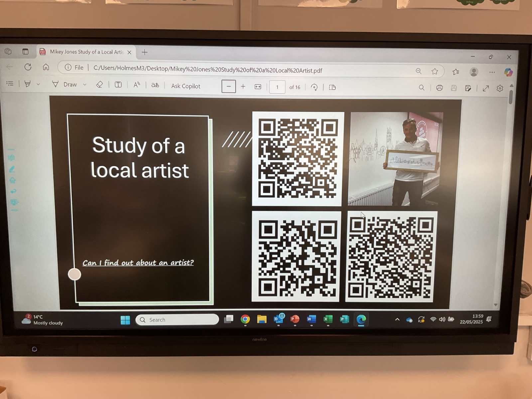Enter PDF full screen mode
The width and height of the screenshot is (532, 399).
click(x=486, y=88)
